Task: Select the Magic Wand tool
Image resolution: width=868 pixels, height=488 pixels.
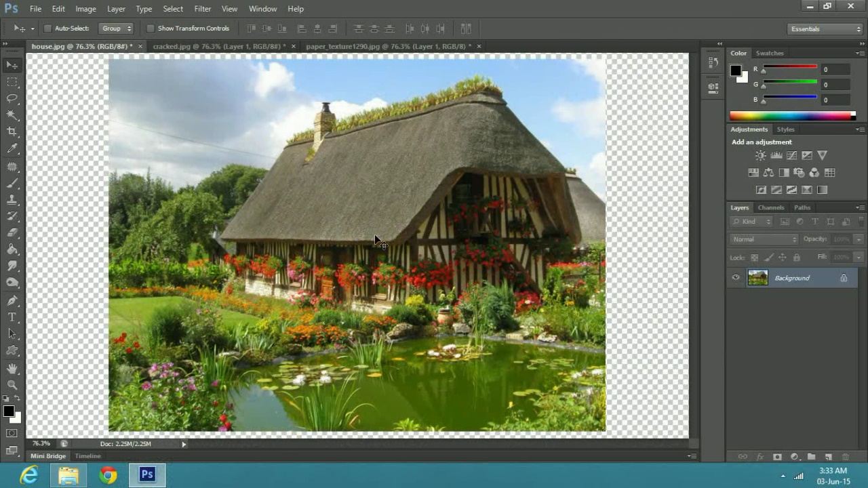Action: pyautogui.click(x=12, y=116)
